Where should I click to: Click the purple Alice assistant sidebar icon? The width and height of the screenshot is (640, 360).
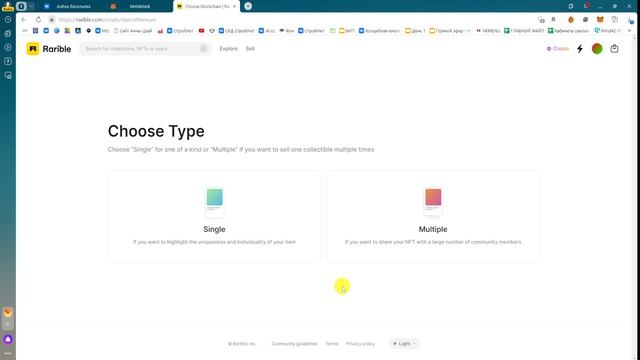click(8, 339)
